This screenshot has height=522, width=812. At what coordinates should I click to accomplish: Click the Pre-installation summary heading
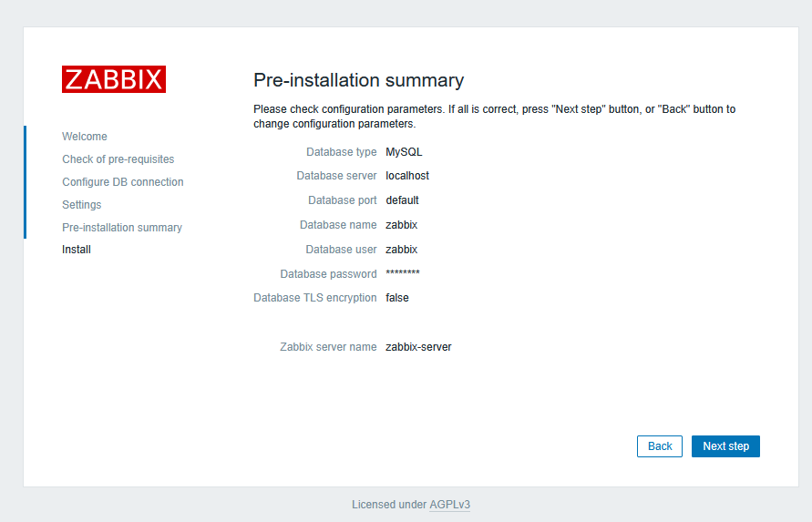358,80
